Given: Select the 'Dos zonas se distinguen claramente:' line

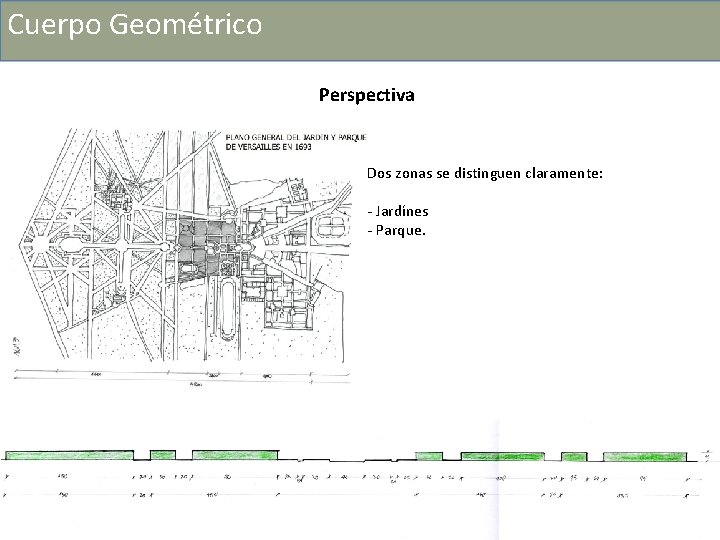Looking at the screenshot, I should 484,174.
